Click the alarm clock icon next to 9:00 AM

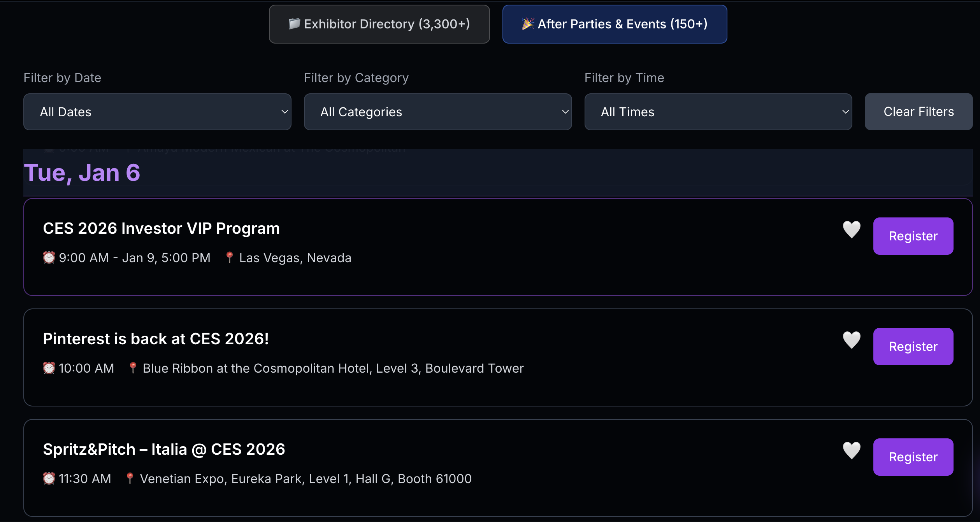point(49,257)
